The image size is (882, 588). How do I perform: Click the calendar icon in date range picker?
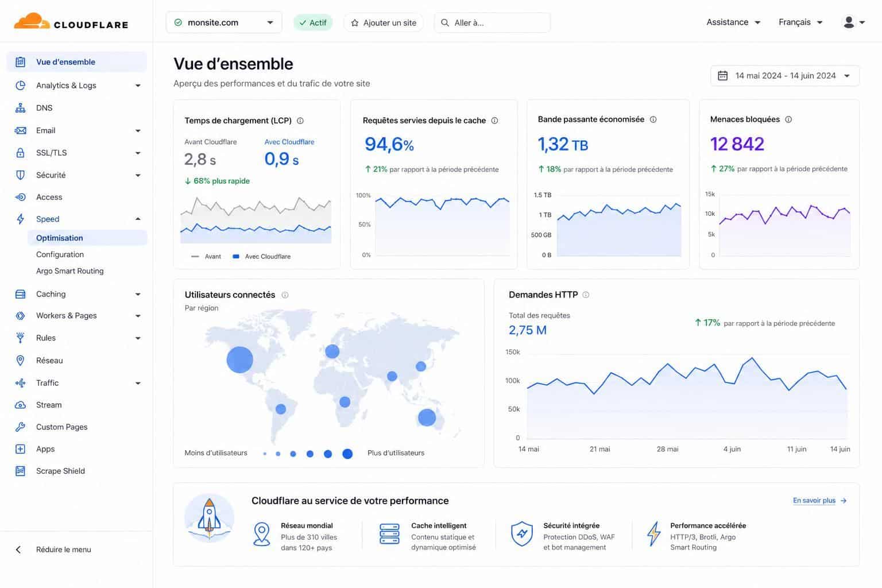click(723, 76)
